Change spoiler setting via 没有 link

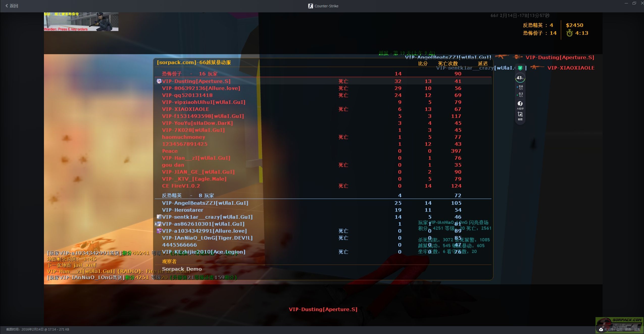pyautogui.click(x=637, y=329)
